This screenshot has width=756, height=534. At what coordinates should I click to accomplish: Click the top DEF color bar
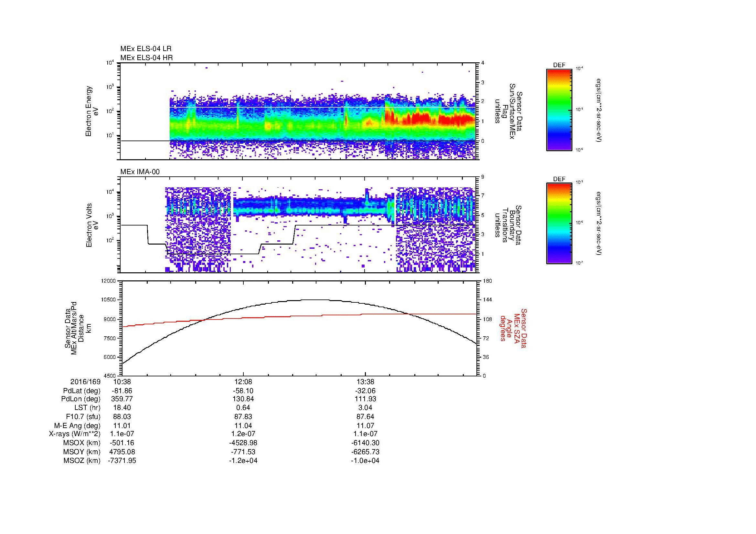pos(559,110)
